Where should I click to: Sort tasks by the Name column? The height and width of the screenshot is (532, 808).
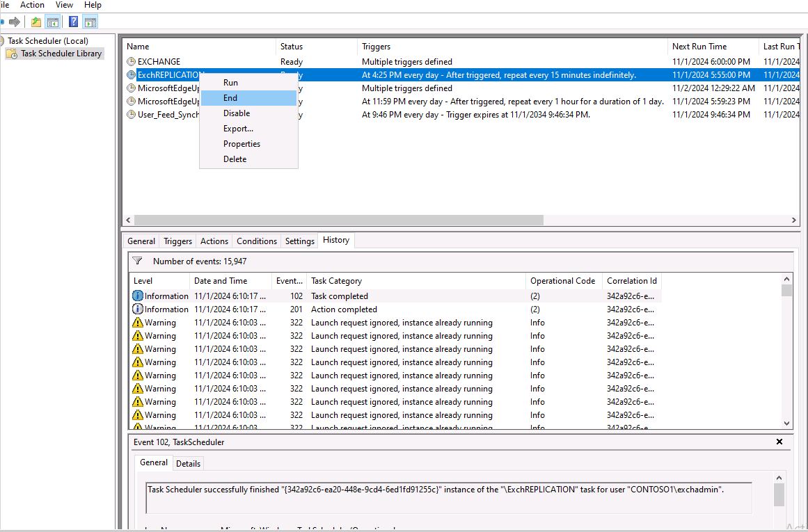pos(199,47)
